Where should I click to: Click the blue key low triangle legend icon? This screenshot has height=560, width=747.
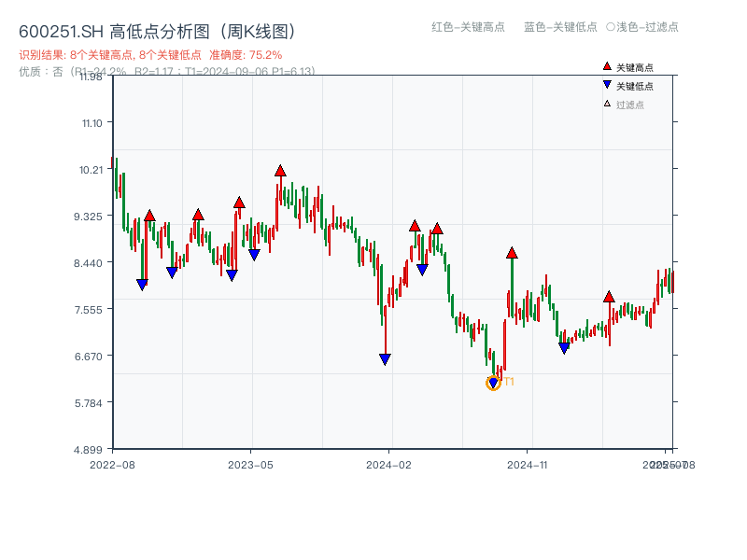coord(607,86)
